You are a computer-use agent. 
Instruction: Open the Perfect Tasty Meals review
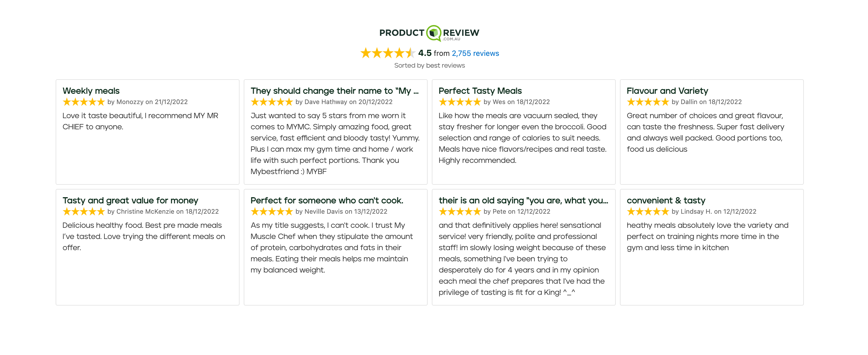tap(480, 90)
